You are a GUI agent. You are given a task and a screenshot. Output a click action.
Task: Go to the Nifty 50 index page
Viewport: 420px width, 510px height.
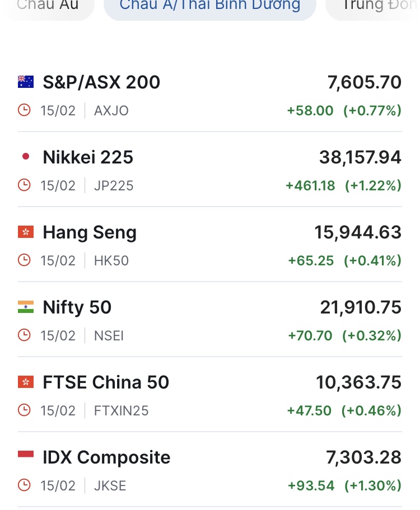click(x=77, y=307)
